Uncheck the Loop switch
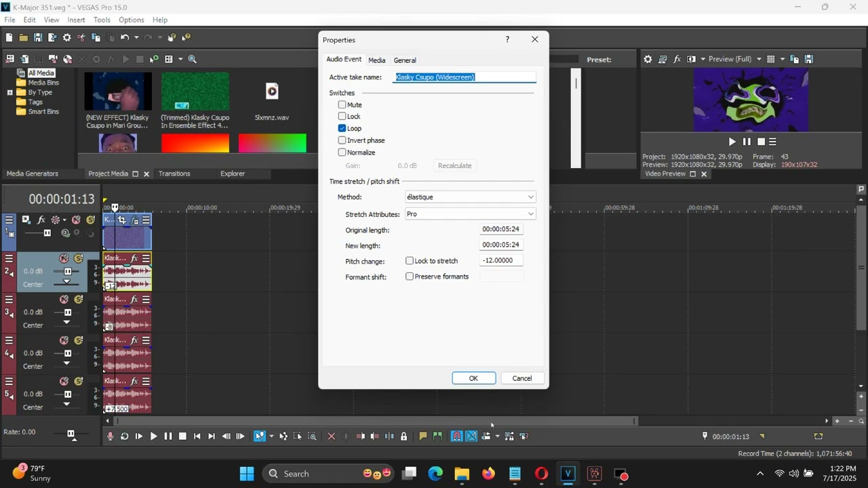The height and width of the screenshot is (488, 868). tap(342, 128)
